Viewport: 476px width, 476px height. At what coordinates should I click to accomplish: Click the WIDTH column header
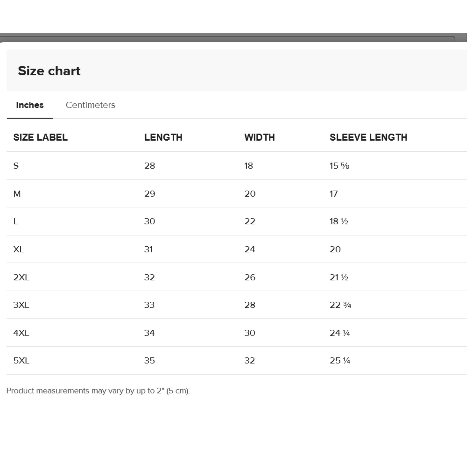pyautogui.click(x=260, y=137)
